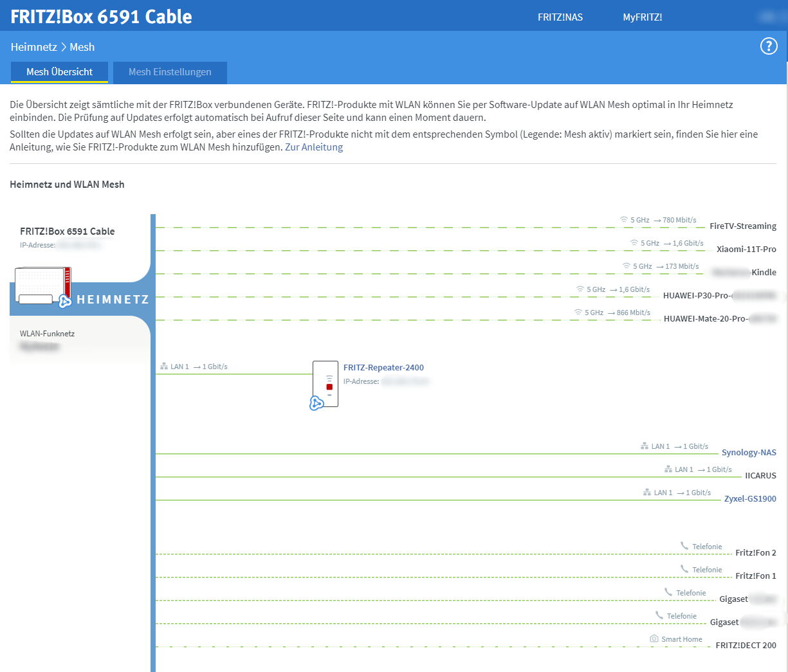This screenshot has height=672, width=788.
Task: Click the WLAN icon on the Kindle connection
Action: click(627, 266)
